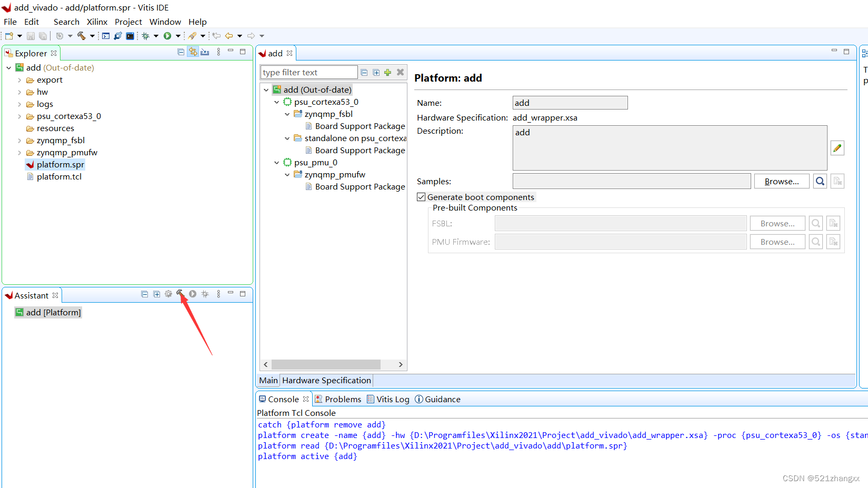
Task: Run the selected item via Assistant Run icon
Action: point(193,294)
